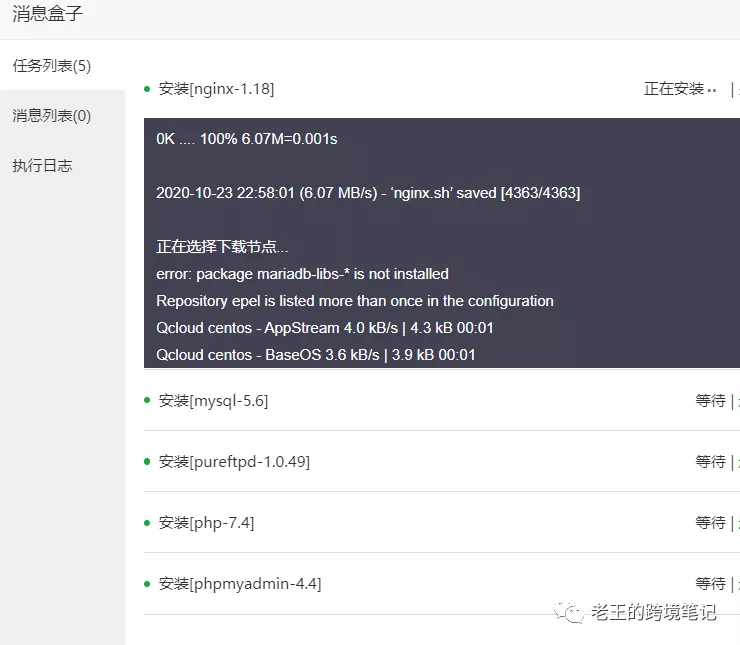The width and height of the screenshot is (740, 645).
Task: Select the 安装[nginx-1.18] task entry
Action: (x=216, y=89)
